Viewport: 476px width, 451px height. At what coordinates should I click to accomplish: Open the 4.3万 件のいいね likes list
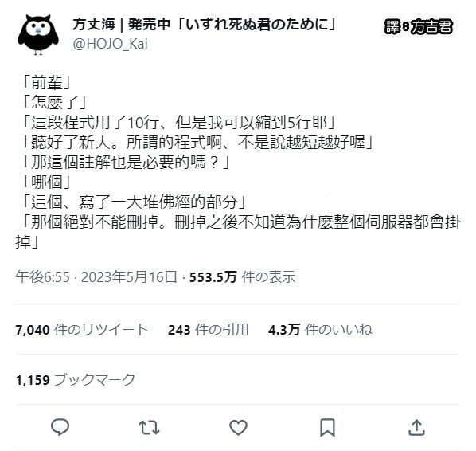(320, 329)
